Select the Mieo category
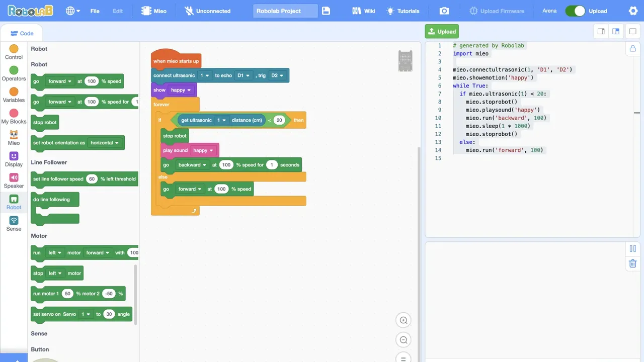The image size is (644, 362). 14,138
